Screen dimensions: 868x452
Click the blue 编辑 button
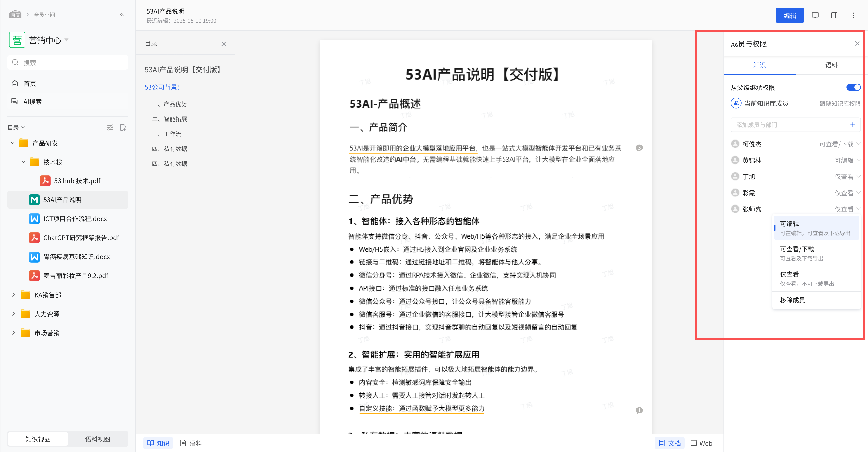[x=789, y=16]
